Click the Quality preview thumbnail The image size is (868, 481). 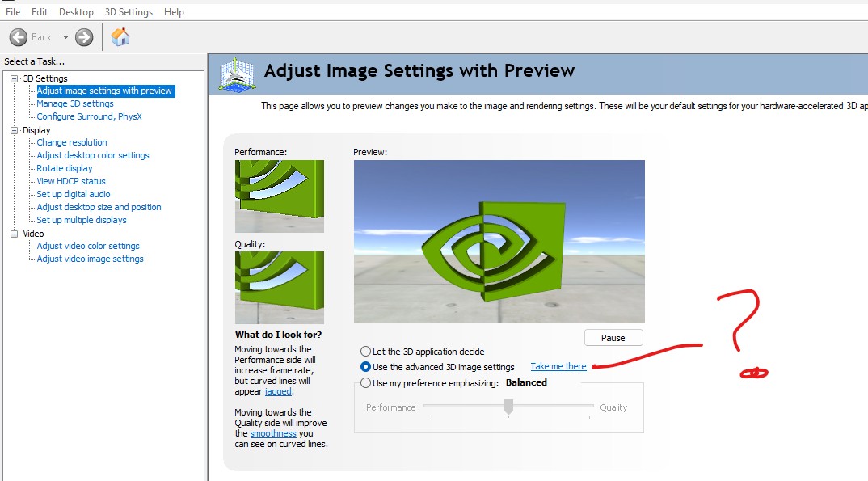click(279, 287)
